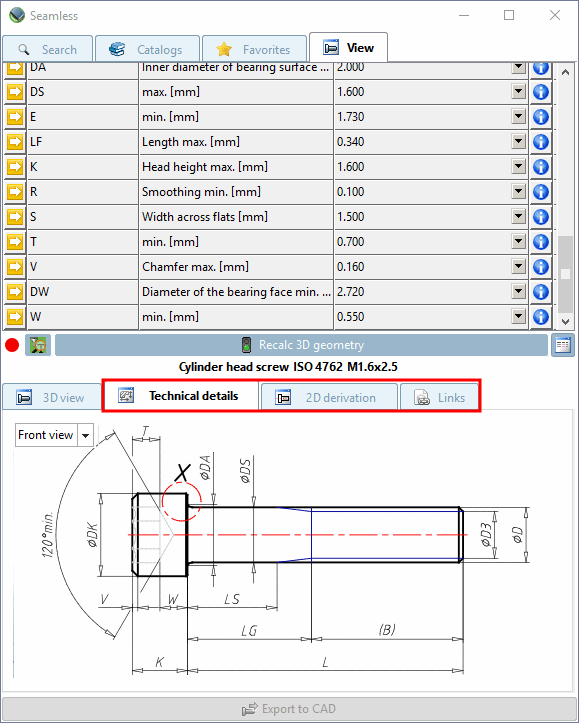Screen dimensions: 579x723
Task: Click the table view icon beside the Recalc bar
Action: pos(563,345)
